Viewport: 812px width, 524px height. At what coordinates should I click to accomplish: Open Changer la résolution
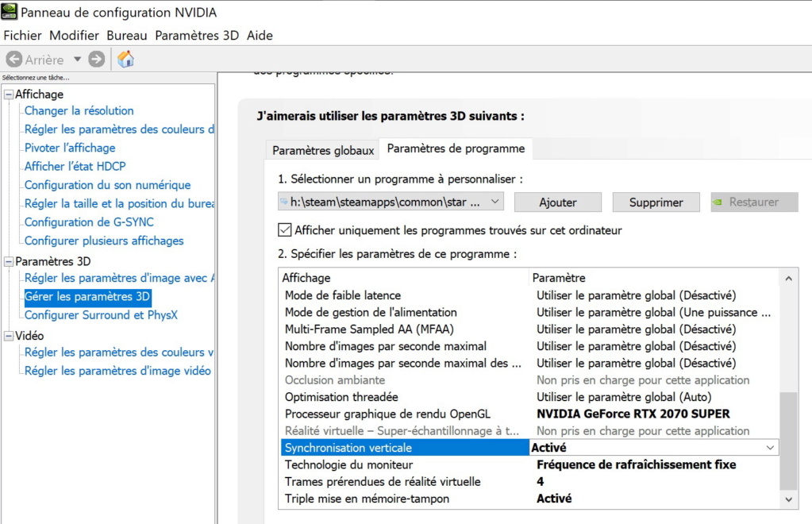point(79,111)
